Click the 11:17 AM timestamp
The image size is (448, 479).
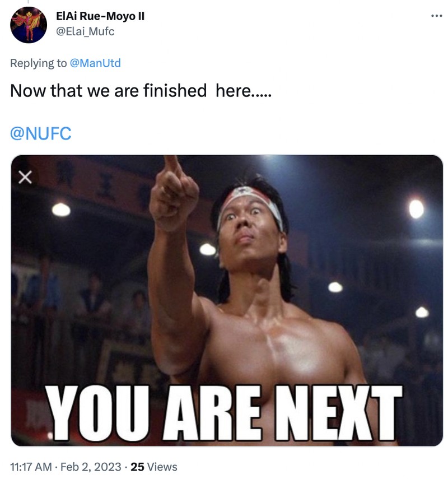[x=31, y=467]
